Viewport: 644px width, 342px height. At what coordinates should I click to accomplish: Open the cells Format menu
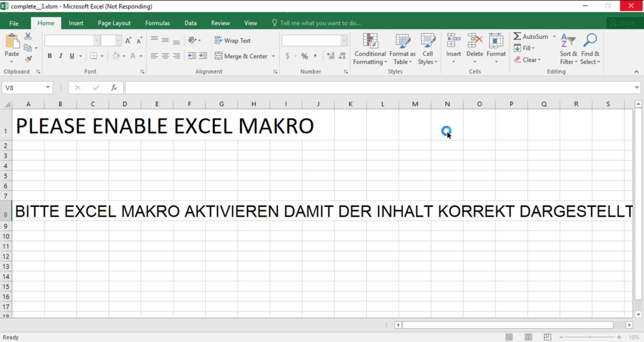pyautogui.click(x=496, y=49)
